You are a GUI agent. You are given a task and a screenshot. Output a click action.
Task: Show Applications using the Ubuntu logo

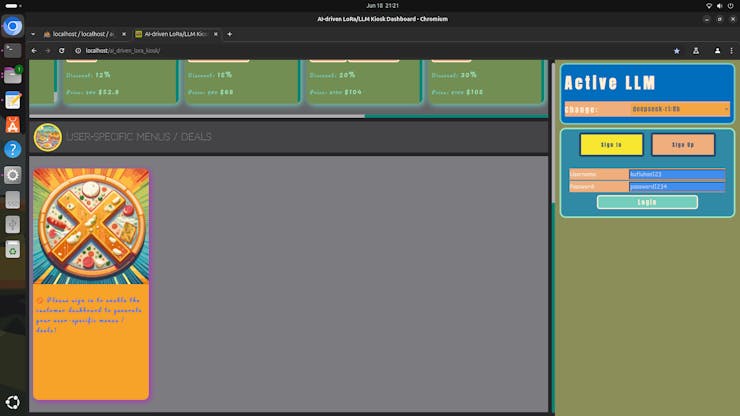[x=13, y=402]
